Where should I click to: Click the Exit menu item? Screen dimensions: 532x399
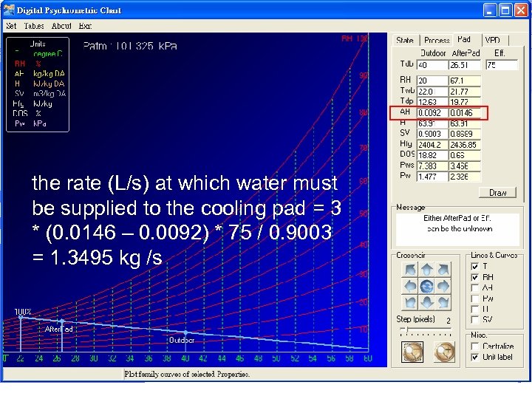click(x=85, y=26)
